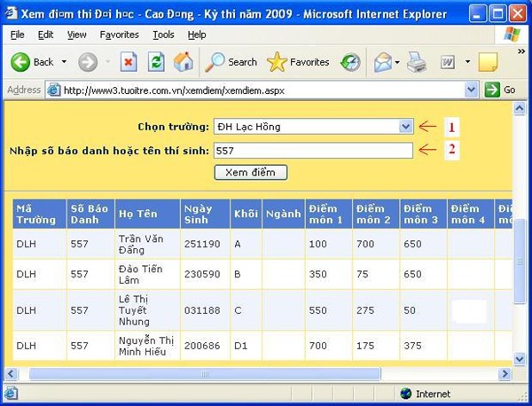Expand the address bar URL dropdown
532x406 pixels.
471,90
